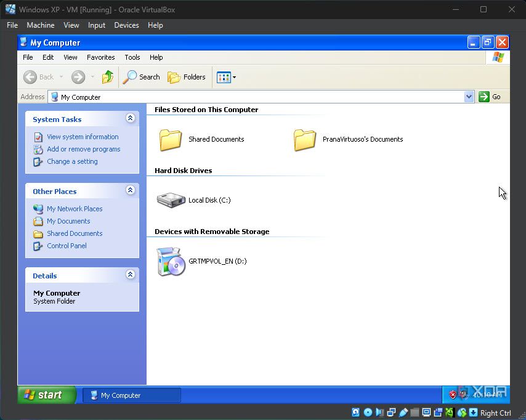The width and height of the screenshot is (526, 420).
Task: Restore down the My Computer window
Action: pos(488,42)
